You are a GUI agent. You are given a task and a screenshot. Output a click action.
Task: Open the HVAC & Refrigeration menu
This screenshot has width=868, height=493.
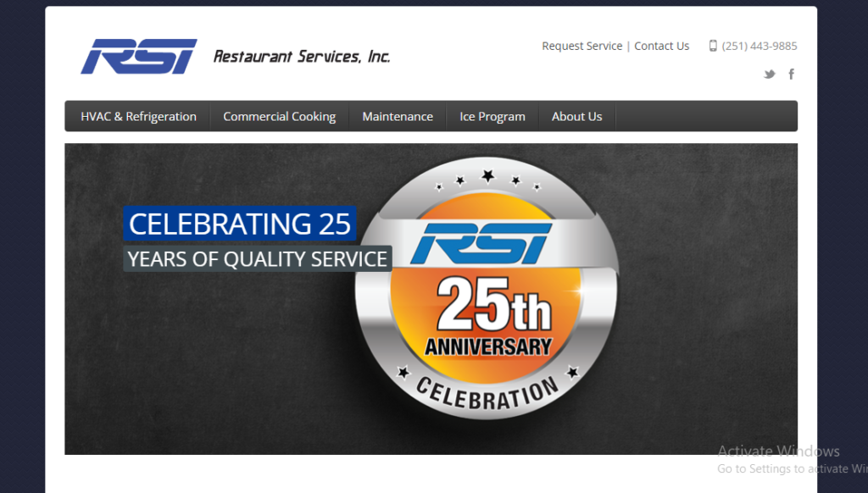pyautogui.click(x=138, y=117)
